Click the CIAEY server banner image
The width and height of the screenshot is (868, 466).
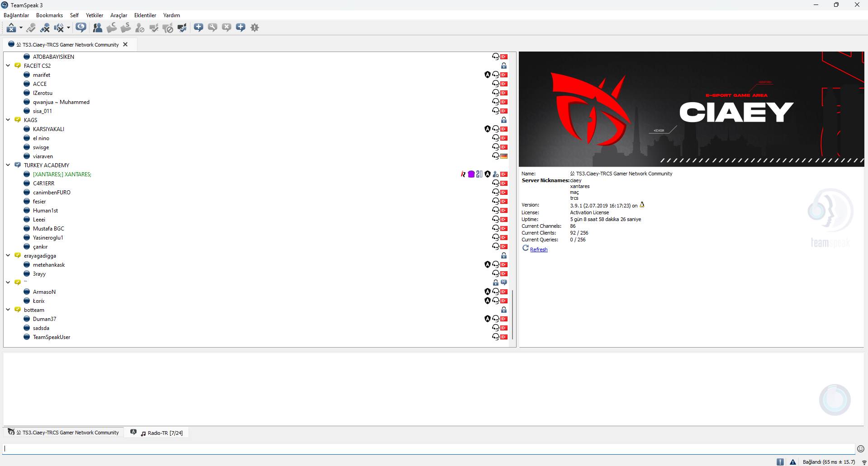(691, 109)
